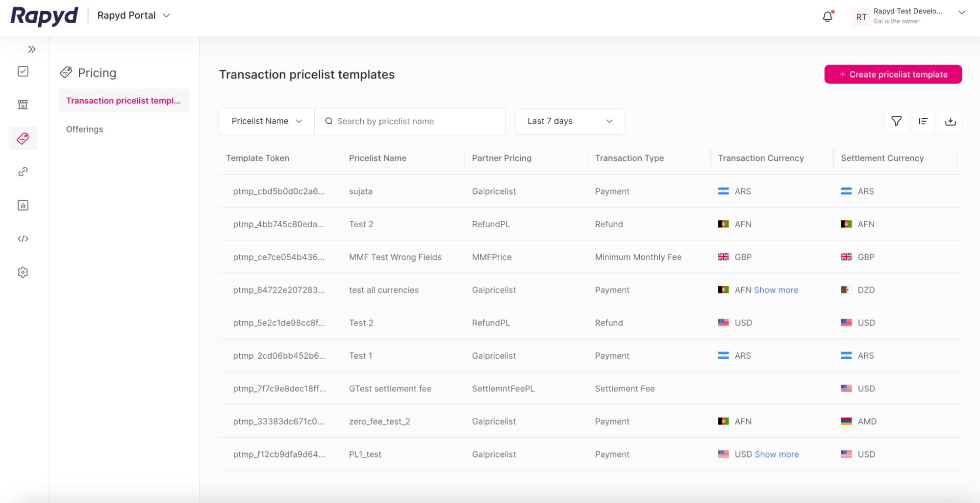Viewport: 980px width, 503px height.
Task: Select Transaction pricelist templates in the Pricing menu
Action: [124, 101]
